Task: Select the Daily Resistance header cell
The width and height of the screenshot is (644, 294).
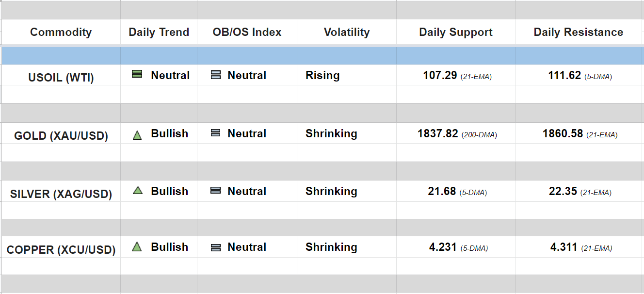Action: click(x=578, y=32)
